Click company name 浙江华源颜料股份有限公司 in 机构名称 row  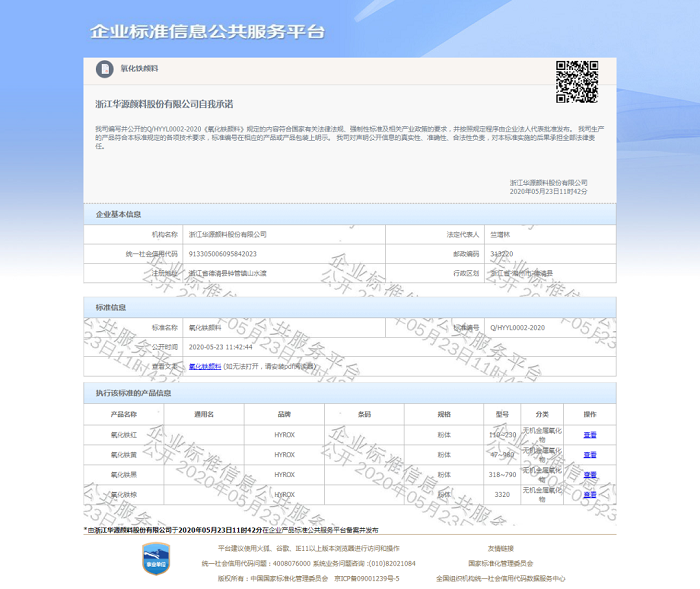pyautogui.click(x=228, y=234)
